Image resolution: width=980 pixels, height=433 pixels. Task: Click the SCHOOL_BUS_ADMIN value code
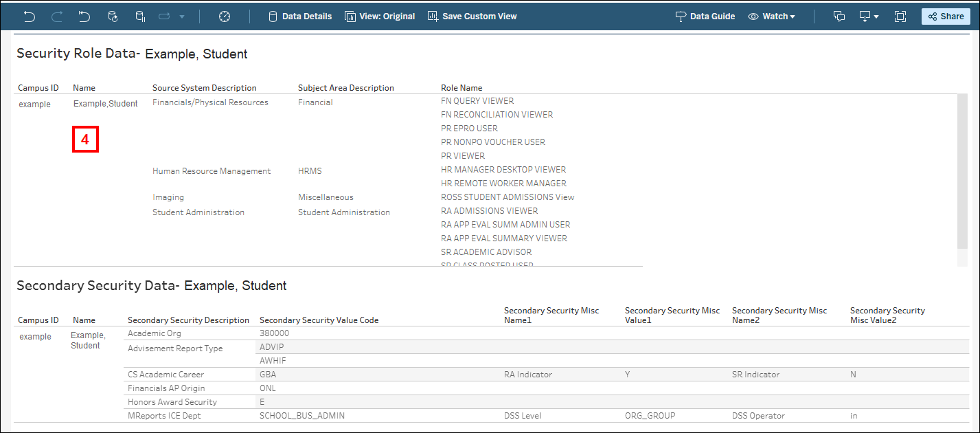click(x=302, y=416)
